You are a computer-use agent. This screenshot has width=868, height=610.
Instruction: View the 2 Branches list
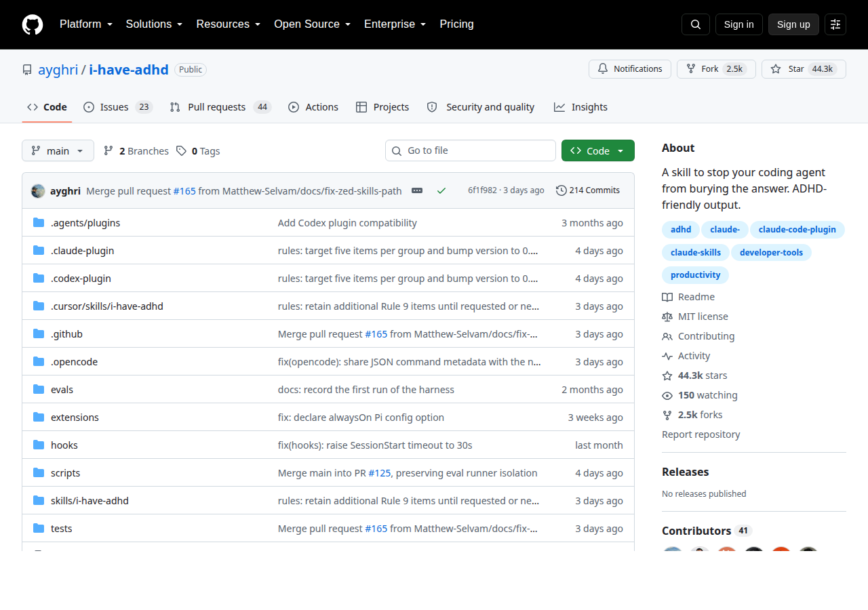tap(136, 150)
